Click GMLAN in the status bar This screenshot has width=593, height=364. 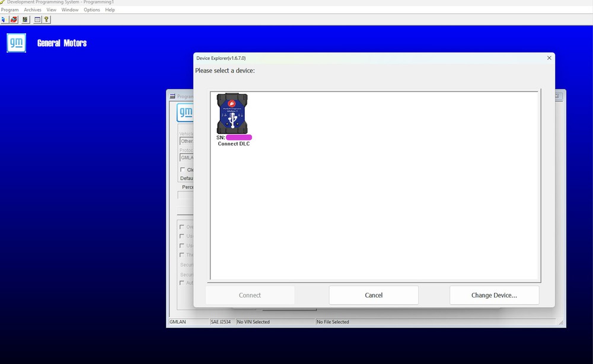coord(178,322)
